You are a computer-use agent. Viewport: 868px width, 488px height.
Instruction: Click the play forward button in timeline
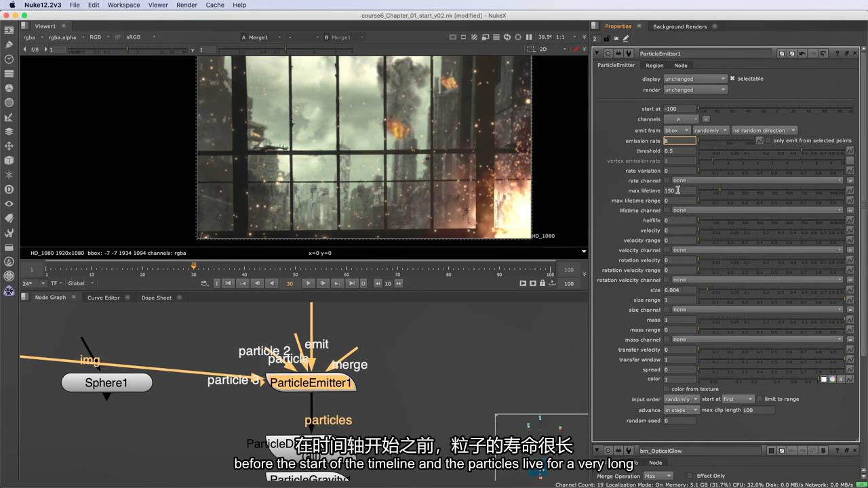coord(308,283)
